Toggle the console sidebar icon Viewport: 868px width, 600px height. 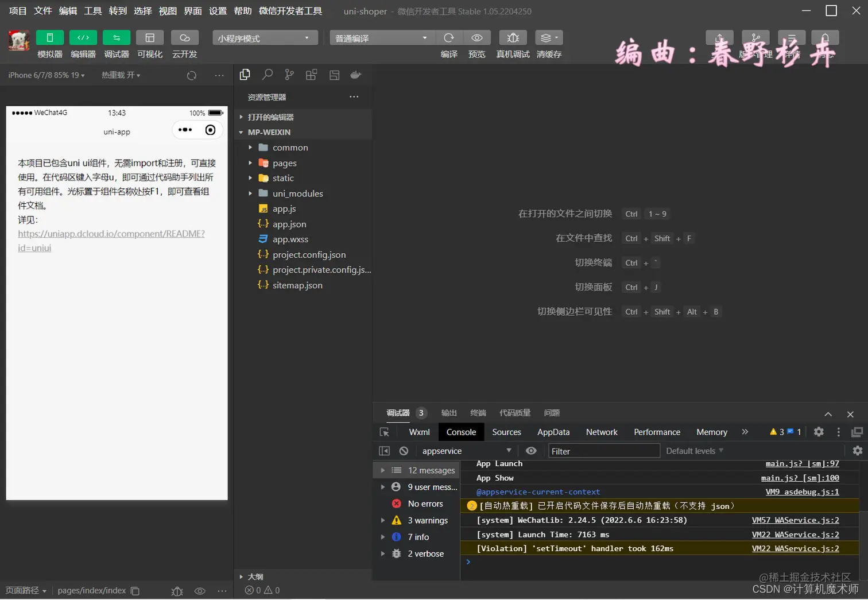pyautogui.click(x=385, y=451)
